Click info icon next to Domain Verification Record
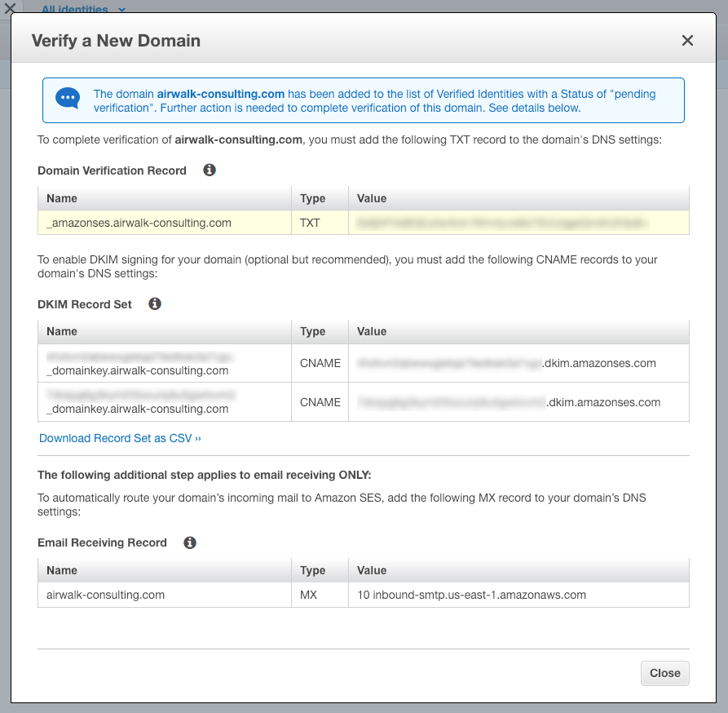Viewport: 728px width, 713px height. pos(210,170)
